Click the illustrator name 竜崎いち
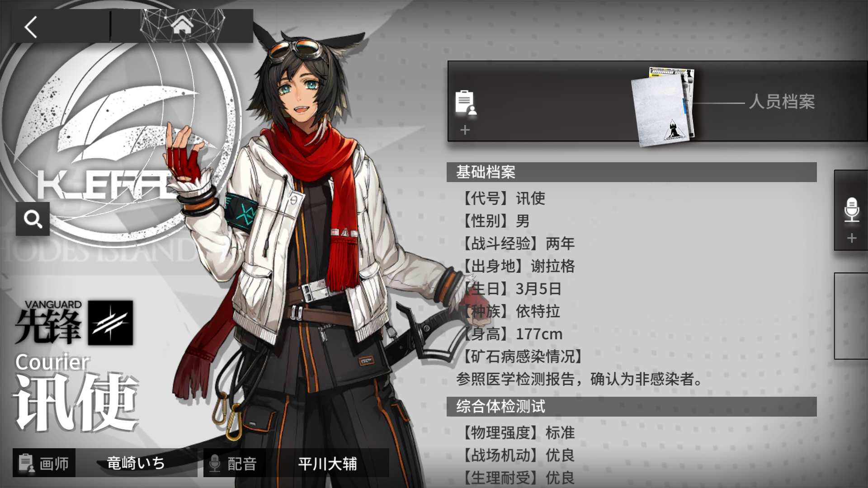The height and width of the screenshot is (488, 868). click(x=136, y=463)
